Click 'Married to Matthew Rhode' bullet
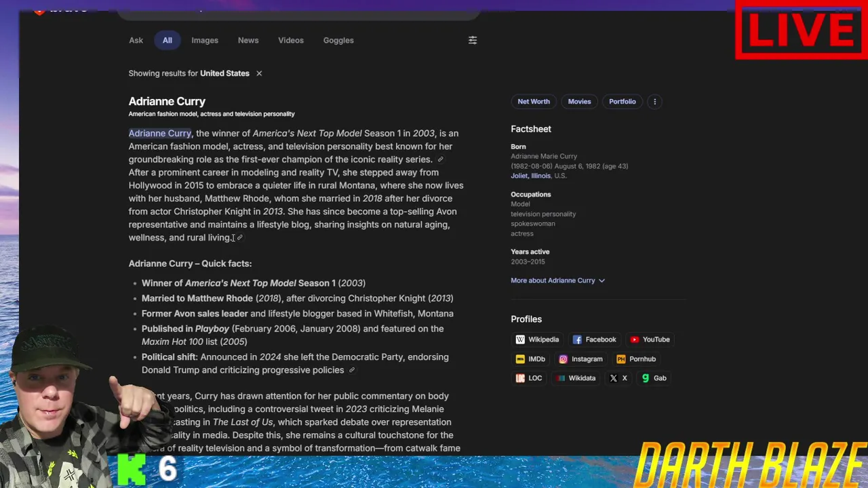 point(298,298)
